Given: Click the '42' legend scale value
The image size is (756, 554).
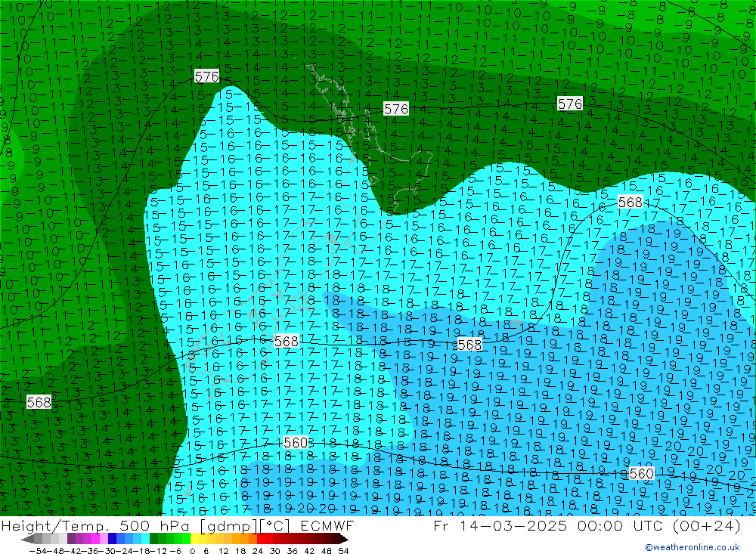Looking at the screenshot, I should coord(309,551).
